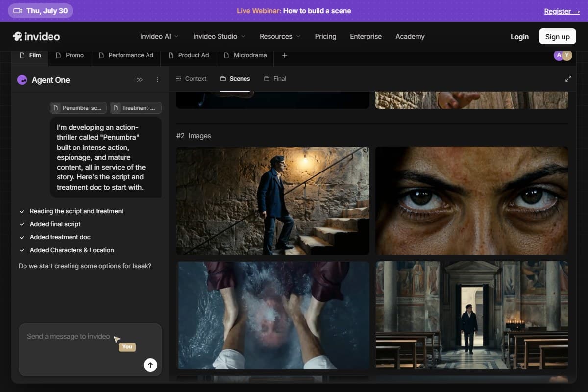Select the close-up eyes image
Viewport: 588px width, 392px height.
coord(472,201)
